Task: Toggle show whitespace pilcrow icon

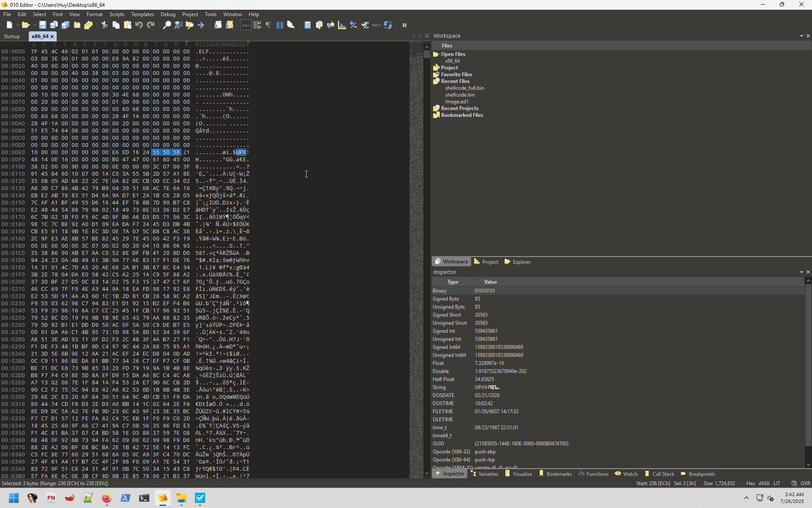Action: pos(268,25)
